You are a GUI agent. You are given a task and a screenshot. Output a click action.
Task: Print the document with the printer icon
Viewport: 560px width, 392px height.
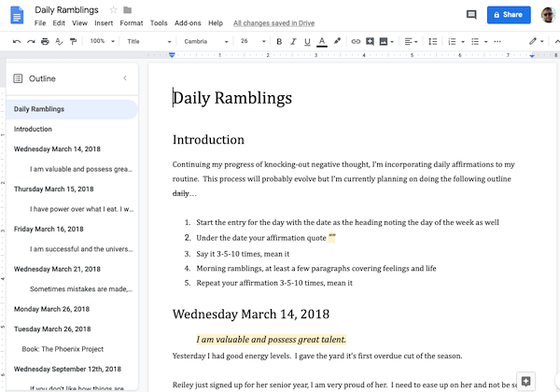pyautogui.click(x=46, y=41)
